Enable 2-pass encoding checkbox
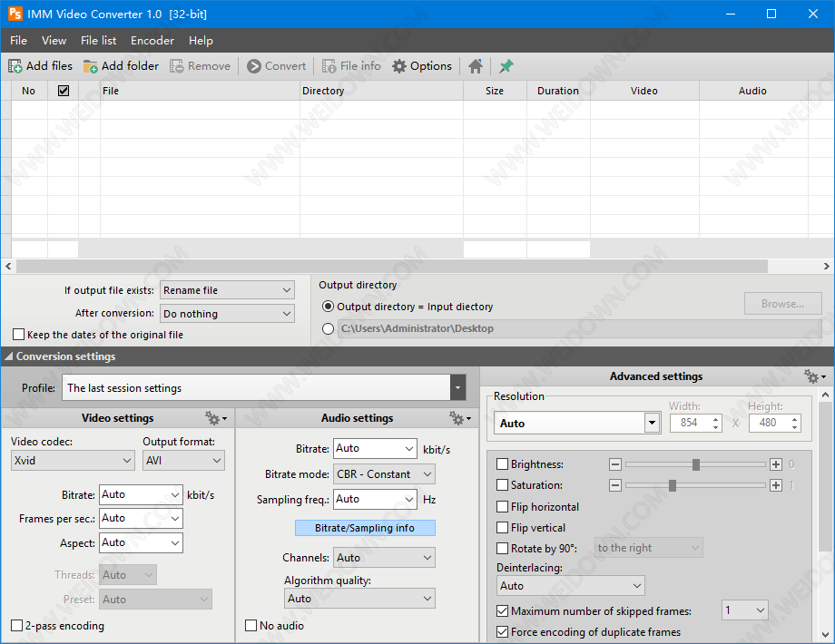Screen dimensions: 835x644 17,625
